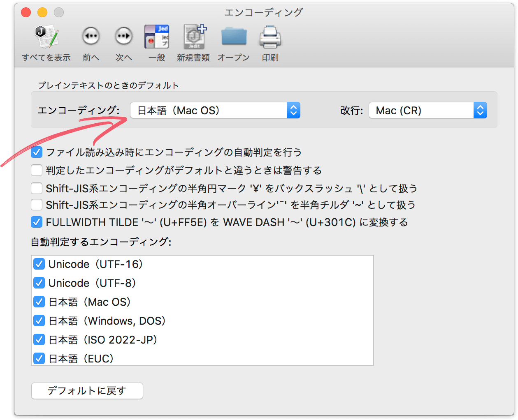Uncheck Unicode (UTF-16) in auto-detect list
518x420 pixels.
(x=39, y=264)
